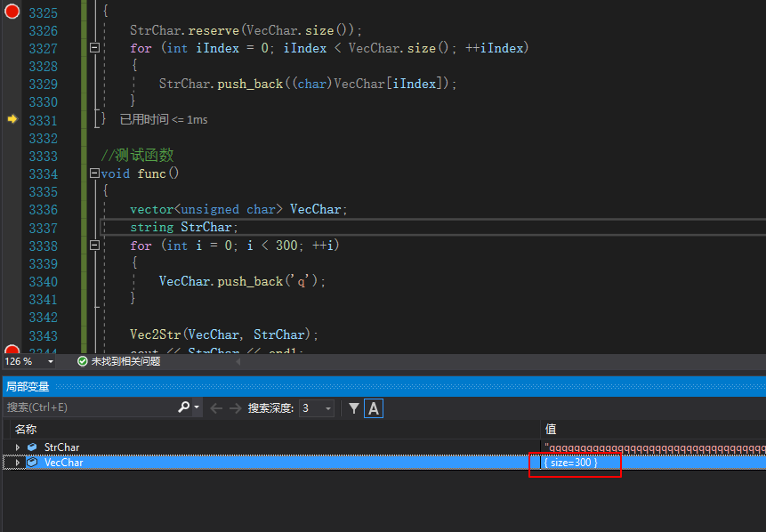Select the VecChar variable name
Viewport: 766px width, 532px height.
63,462
